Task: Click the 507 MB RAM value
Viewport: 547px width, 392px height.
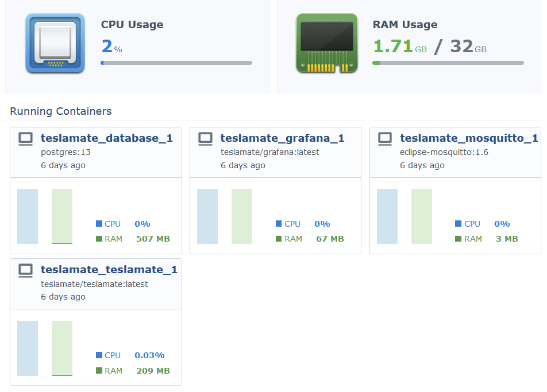Action: point(153,239)
